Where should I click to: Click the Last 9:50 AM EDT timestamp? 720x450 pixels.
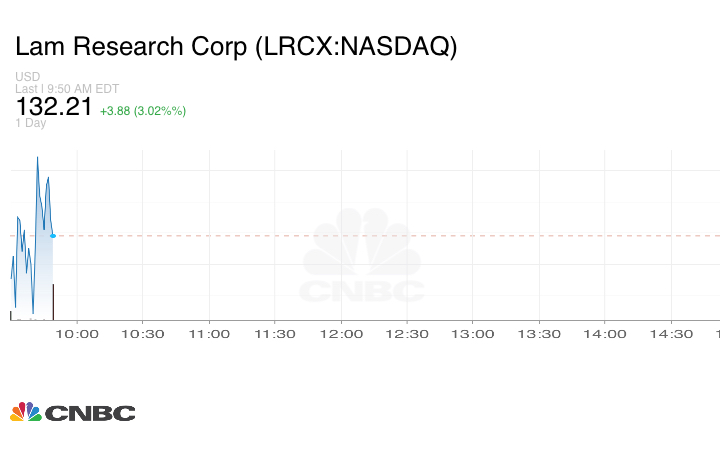pyautogui.click(x=67, y=89)
